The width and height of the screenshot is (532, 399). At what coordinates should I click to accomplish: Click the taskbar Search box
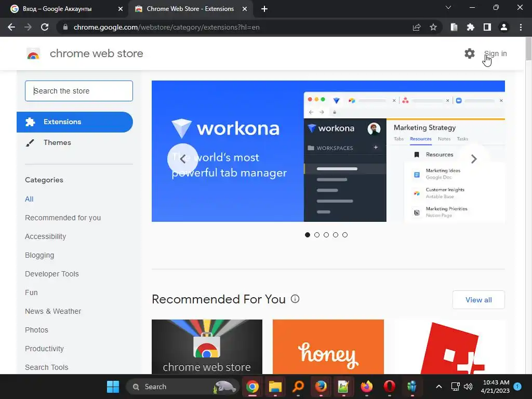click(x=181, y=387)
